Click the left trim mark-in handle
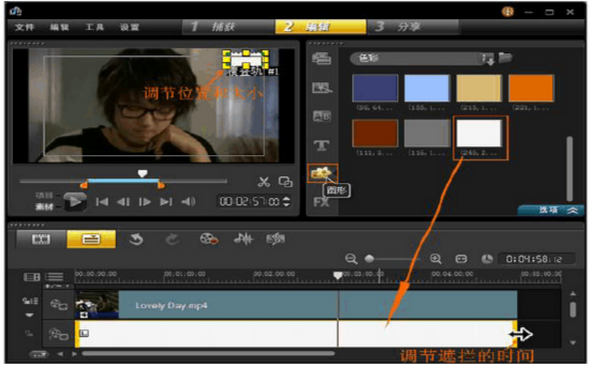Screen dimensions: 591x370 pyautogui.click(x=84, y=185)
